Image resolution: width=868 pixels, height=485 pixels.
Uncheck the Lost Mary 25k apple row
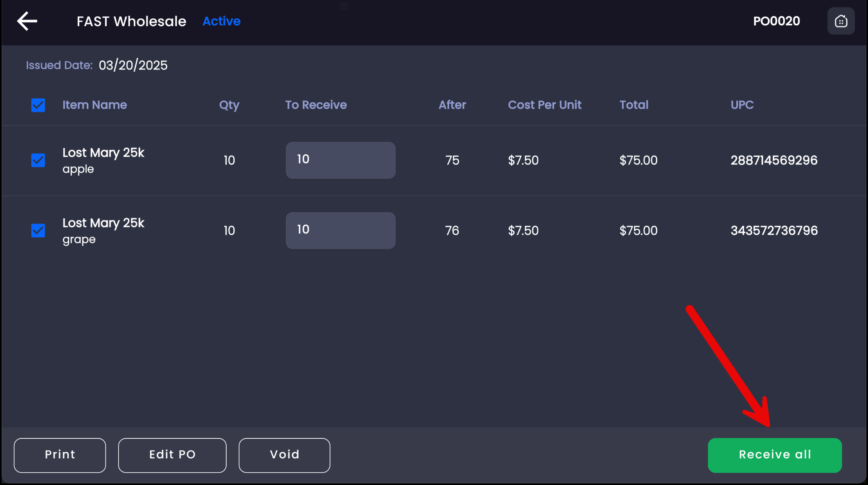click(38, 160)
